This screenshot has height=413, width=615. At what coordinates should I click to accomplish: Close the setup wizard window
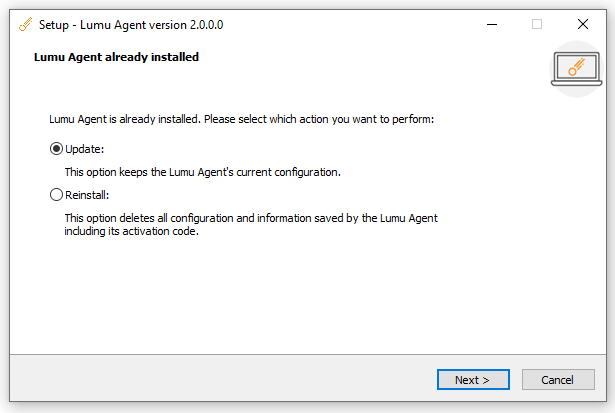pyautogui.click(x=583, y=24)
